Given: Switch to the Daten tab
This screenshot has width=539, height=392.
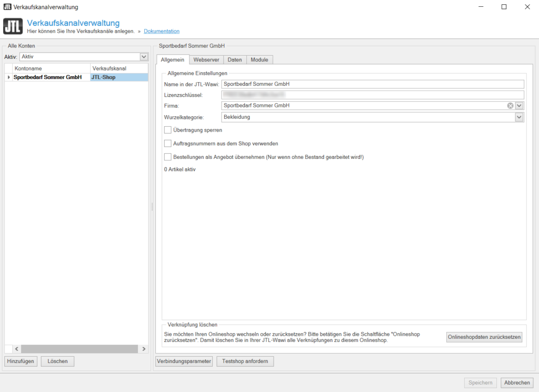Looking at the screenshot, I should click(x=235, y=60).
